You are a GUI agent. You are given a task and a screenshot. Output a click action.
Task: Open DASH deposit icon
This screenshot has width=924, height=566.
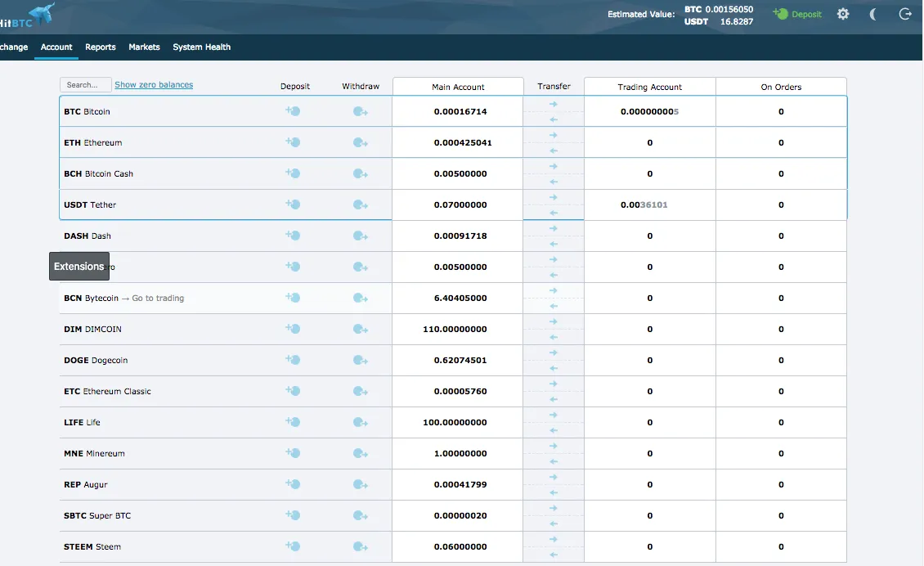click(293, 236)
